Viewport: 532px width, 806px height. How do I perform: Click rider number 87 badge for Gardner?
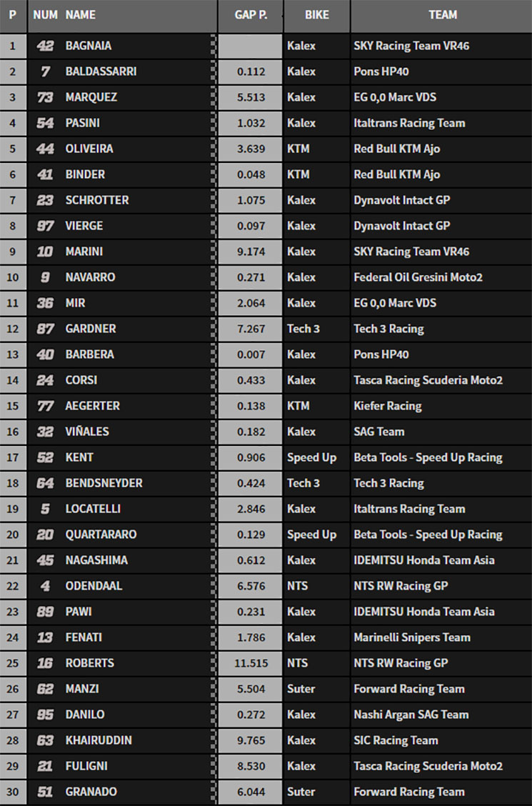click(45, 329)
